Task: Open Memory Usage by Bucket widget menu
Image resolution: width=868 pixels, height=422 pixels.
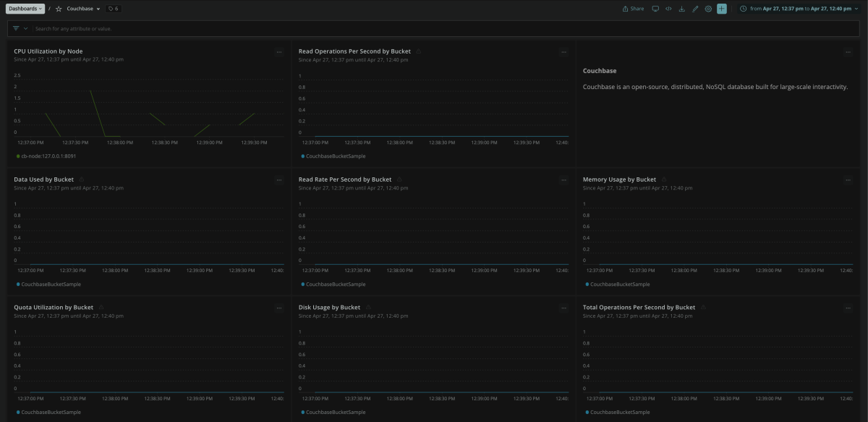Action: 848,180
